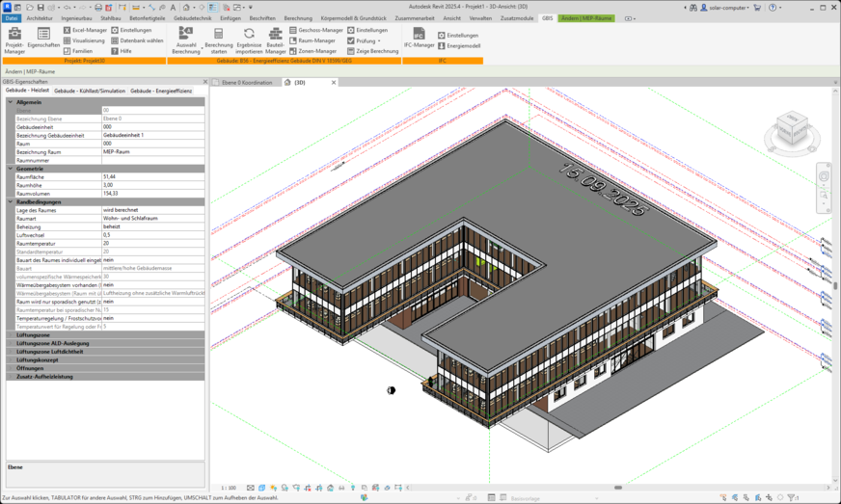Screen dimensions: 841x504
Task: Open the Datei menu
Action: pos(12,18)
